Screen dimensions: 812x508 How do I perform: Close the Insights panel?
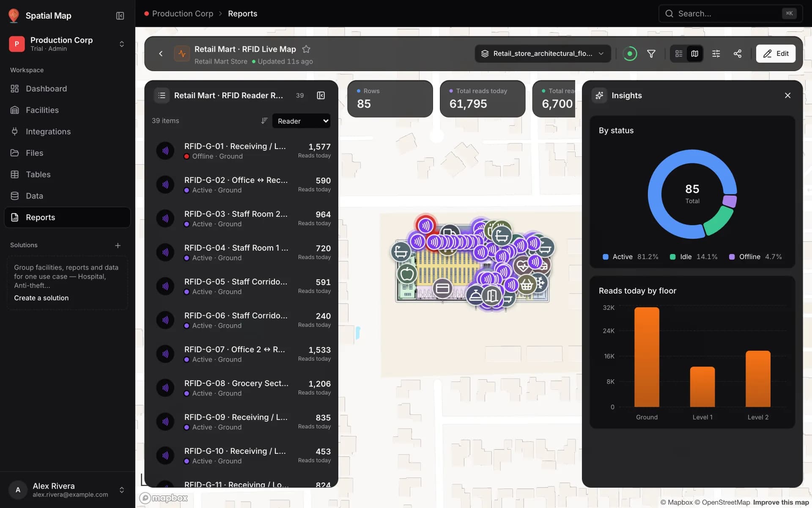pos(787,96)
